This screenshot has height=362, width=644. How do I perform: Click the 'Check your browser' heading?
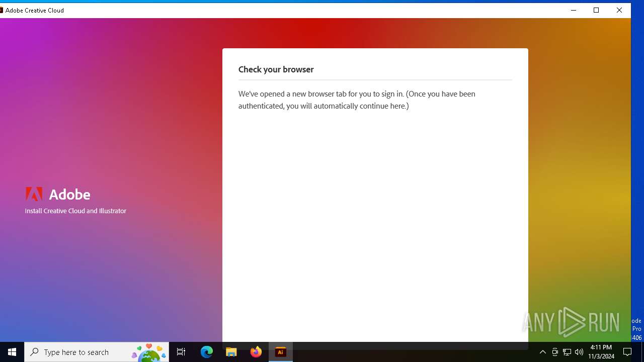point(276,69)
